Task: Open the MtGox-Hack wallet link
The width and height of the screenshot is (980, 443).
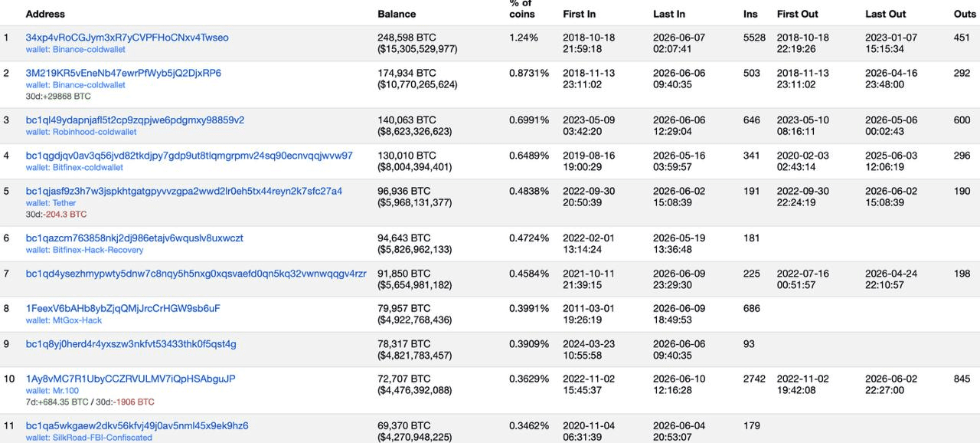Action: pyautogui.click(x=77, y=320)
